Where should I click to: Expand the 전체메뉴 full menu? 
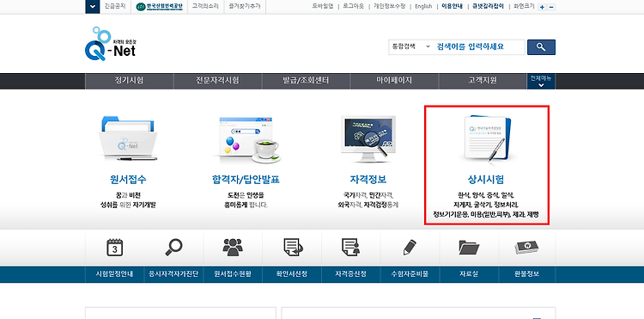tap(541, 81)
